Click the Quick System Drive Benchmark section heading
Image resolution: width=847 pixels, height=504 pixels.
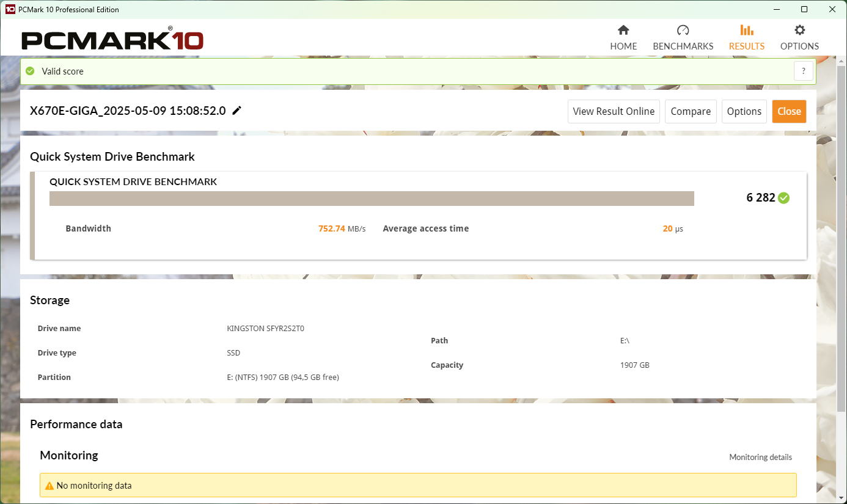112,157
